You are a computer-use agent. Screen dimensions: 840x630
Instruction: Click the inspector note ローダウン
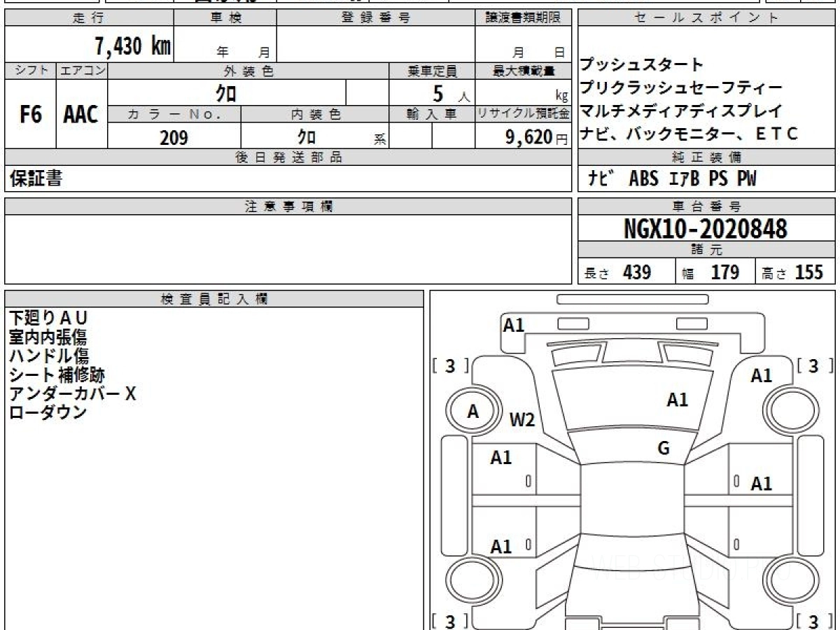(x=48, y=412)
